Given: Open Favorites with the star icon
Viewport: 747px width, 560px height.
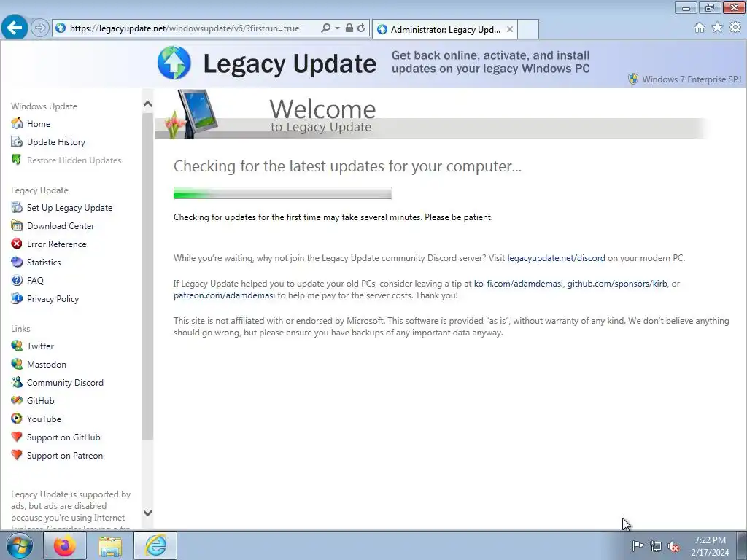Looking at the screenshot, I should [717, 28].
